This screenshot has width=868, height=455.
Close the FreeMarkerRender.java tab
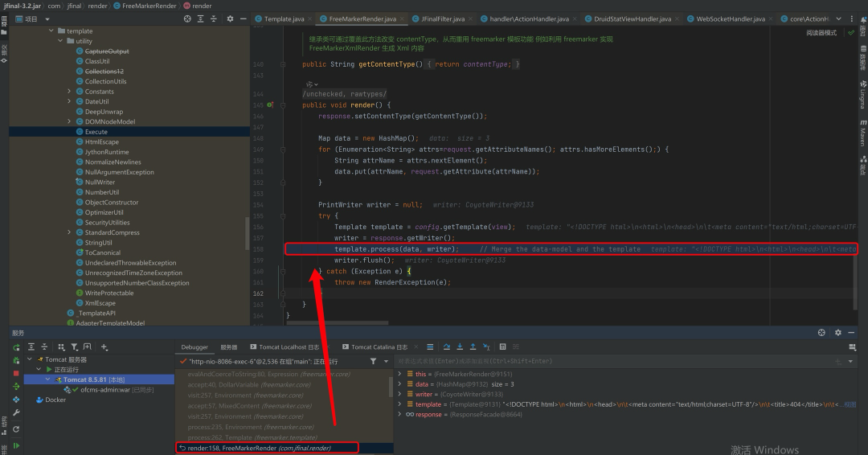pyautogui.click(x=403, y=18)
